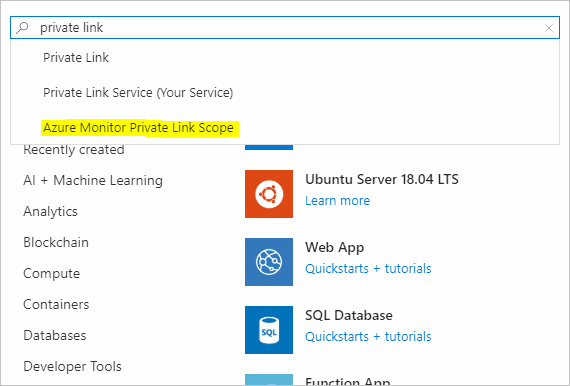
Task: Click the magnifier search icon
Action: [23, 27]
